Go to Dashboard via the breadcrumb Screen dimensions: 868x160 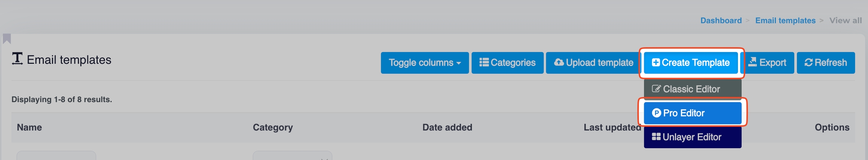[721, 20]
